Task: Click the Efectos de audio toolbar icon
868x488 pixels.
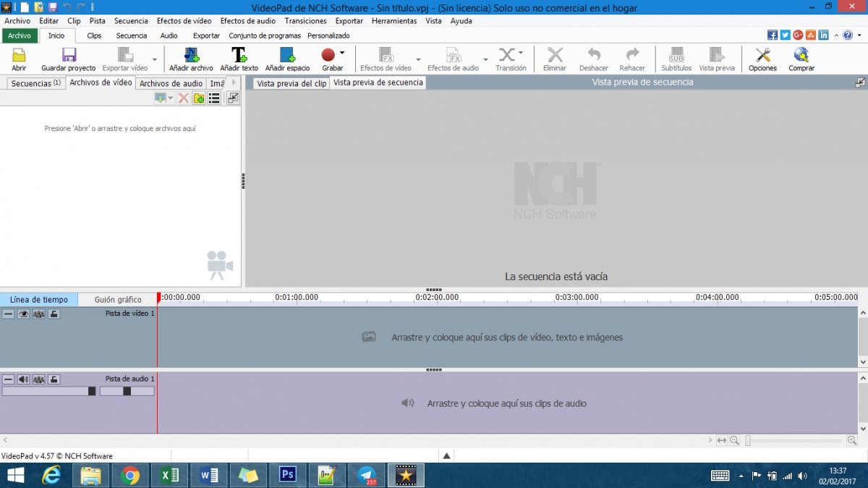Action: click(x=454, y=59)
